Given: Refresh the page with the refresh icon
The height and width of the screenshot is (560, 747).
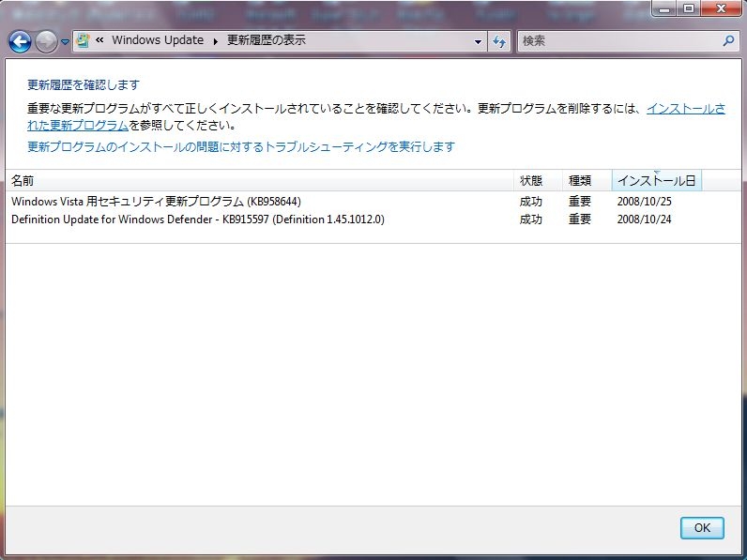Looking at the screenshot, I should 499,41.
